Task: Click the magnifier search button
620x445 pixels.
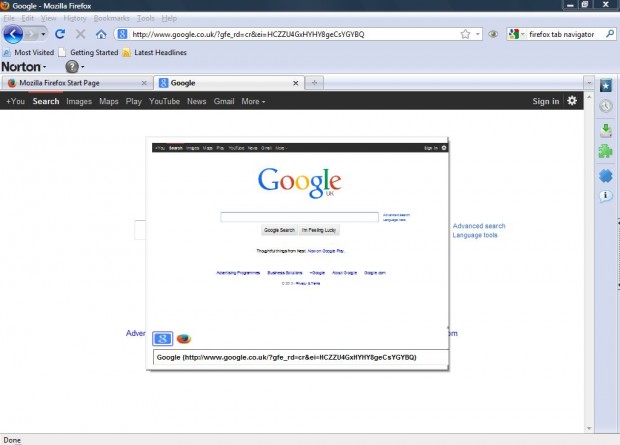Action: pos(610,34)
